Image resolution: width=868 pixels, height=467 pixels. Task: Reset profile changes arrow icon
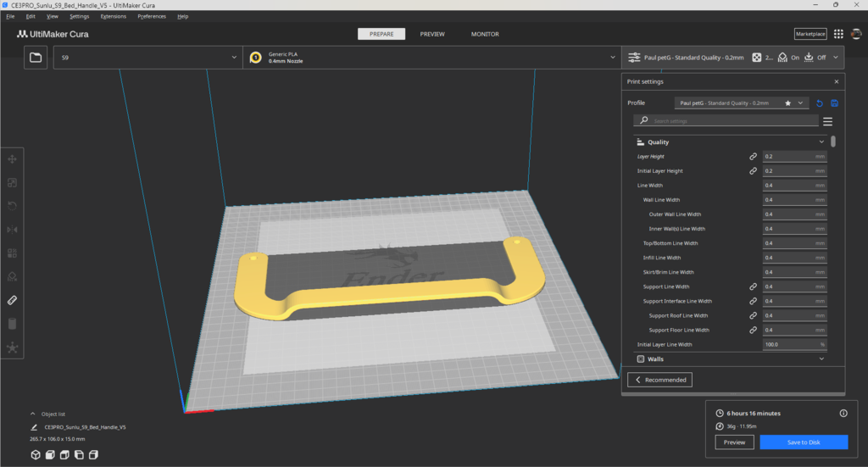820,103
